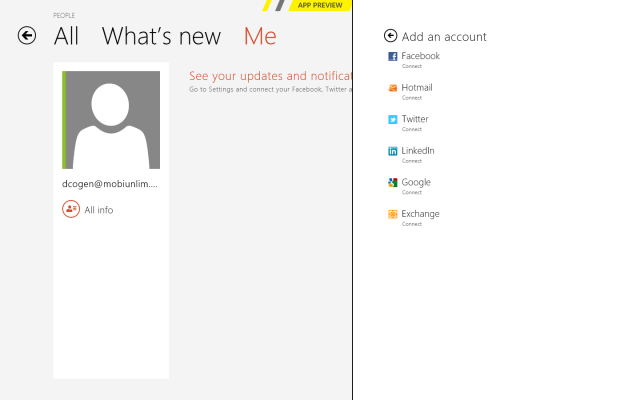
Task: Click the Twitter bird icon
Action: (x=393, y=120)
